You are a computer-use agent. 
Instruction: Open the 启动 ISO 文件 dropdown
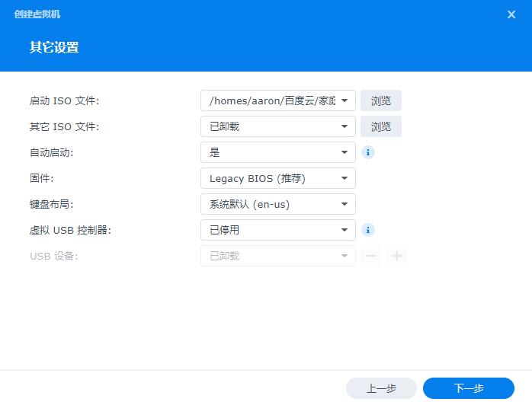click(x=278, y=100)
